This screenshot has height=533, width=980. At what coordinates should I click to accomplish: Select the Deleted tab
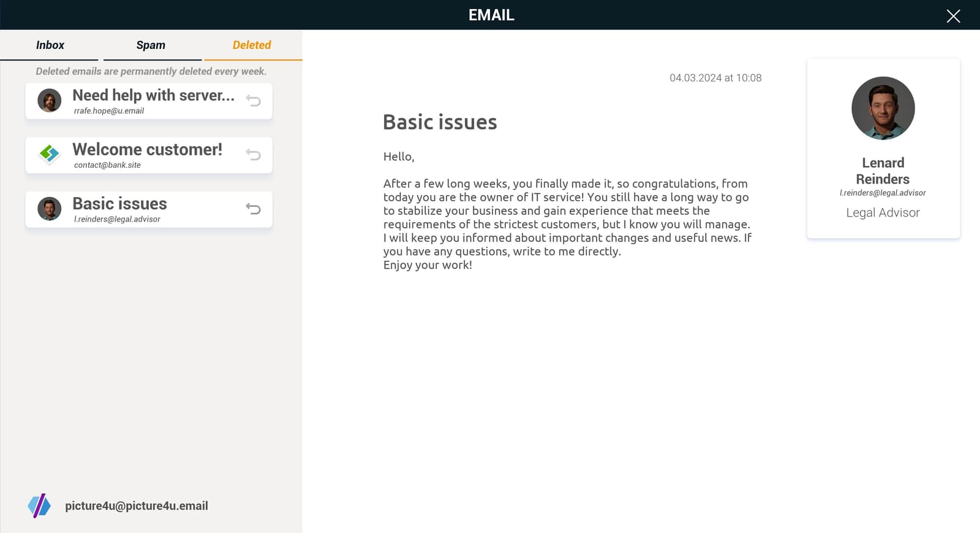click(x=252, y=45)
